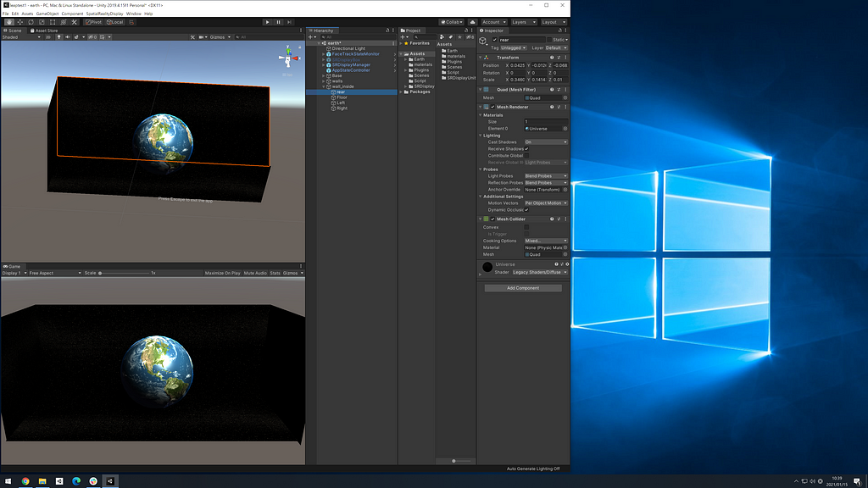Select the Hand tool in the toolbar

[x=8, y=22]
